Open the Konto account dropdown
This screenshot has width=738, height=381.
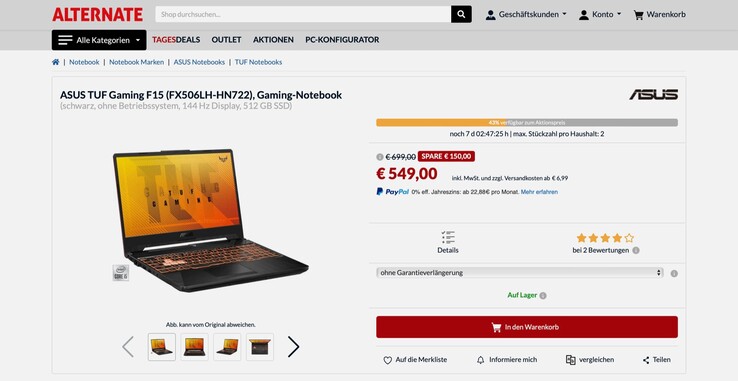pyautogui.click(x=600, y=15)
